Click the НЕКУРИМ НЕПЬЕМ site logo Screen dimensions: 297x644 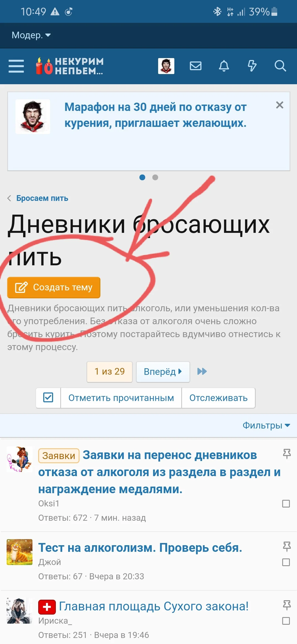pos(70,66)
